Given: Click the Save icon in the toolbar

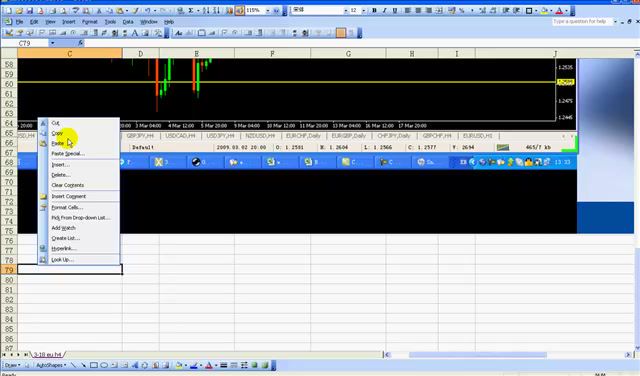Looking at the screenshot, I should 29,11.
